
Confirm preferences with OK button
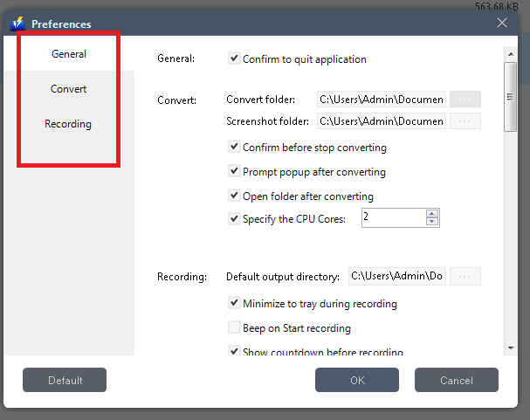[x=357, y=380]
